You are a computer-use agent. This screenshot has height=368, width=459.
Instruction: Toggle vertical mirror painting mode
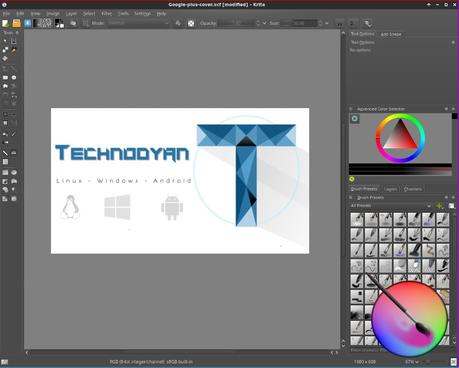tap(352, 24)
